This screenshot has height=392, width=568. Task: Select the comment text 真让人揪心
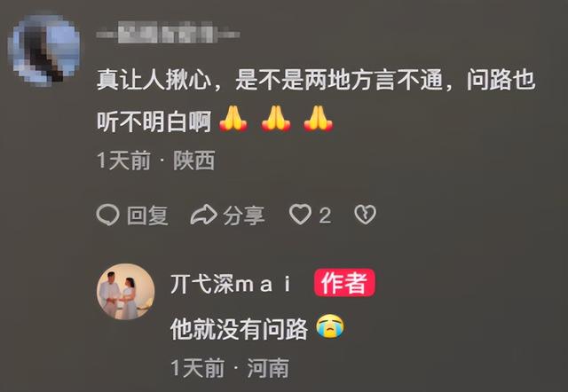[154, 80]
